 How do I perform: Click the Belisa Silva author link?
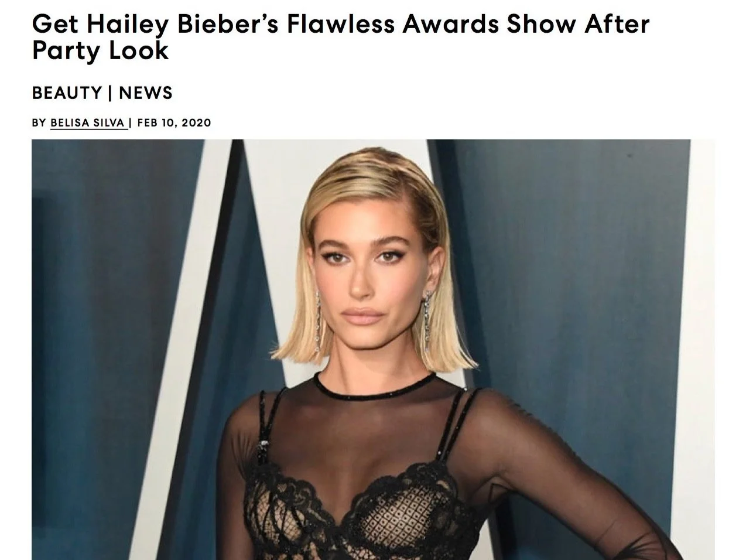tap(88, 122)
